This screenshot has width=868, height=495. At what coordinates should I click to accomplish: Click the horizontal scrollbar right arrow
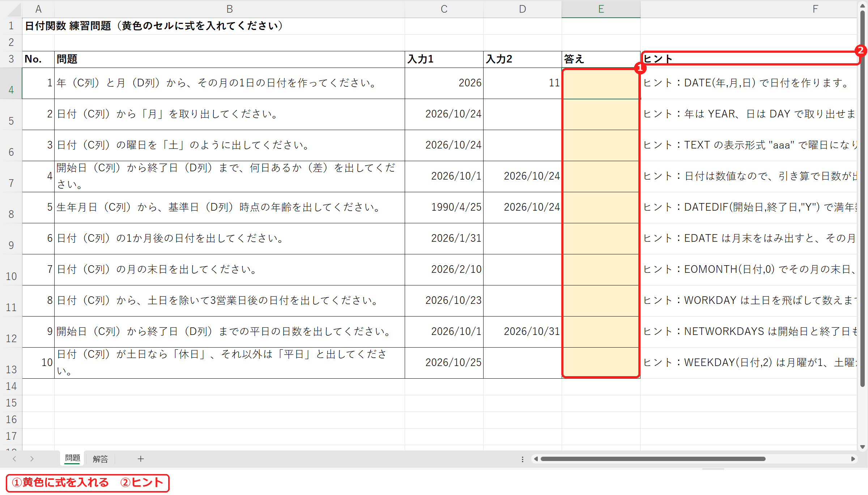click(853, 459)
